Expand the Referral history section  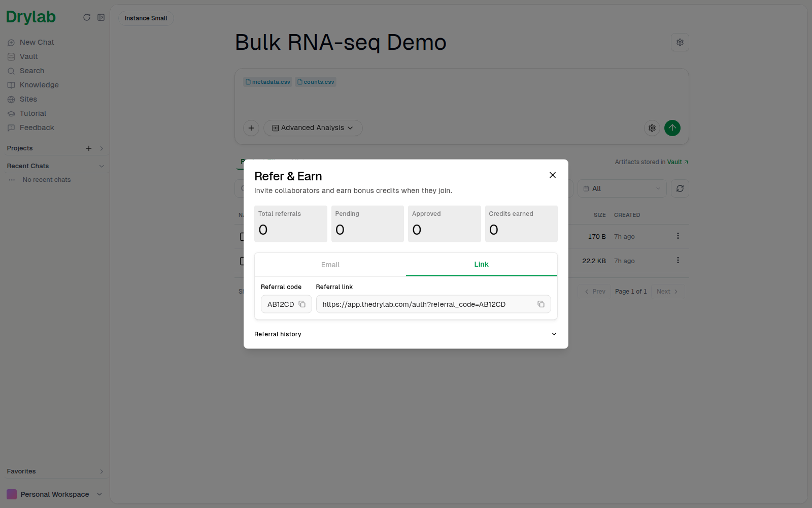click(x=405, y=334)
